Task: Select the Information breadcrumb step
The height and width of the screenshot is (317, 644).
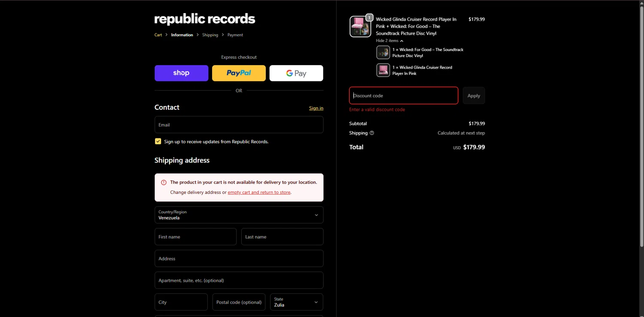Action: coord(182,35)
